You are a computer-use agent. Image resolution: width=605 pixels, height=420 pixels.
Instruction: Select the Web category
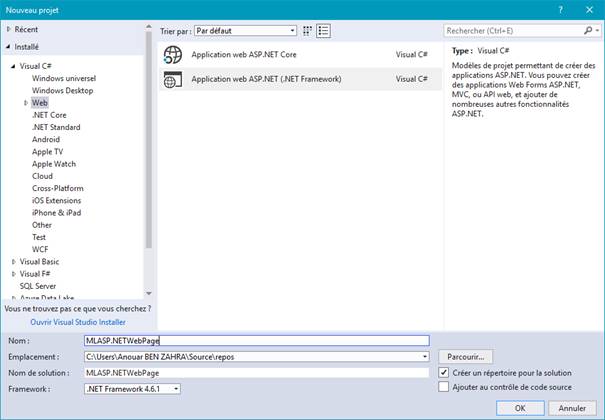(40, 103)
